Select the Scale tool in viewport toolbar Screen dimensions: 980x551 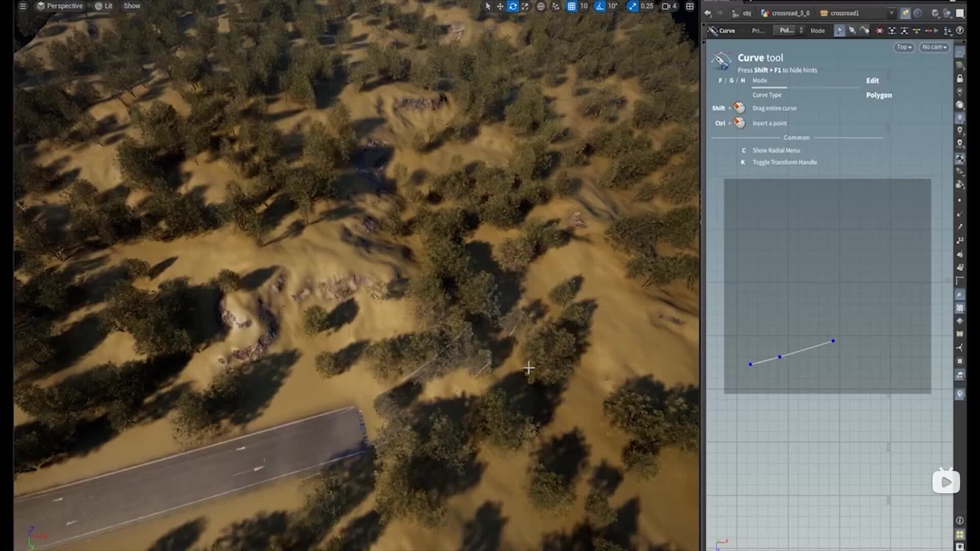click(526, 7)
